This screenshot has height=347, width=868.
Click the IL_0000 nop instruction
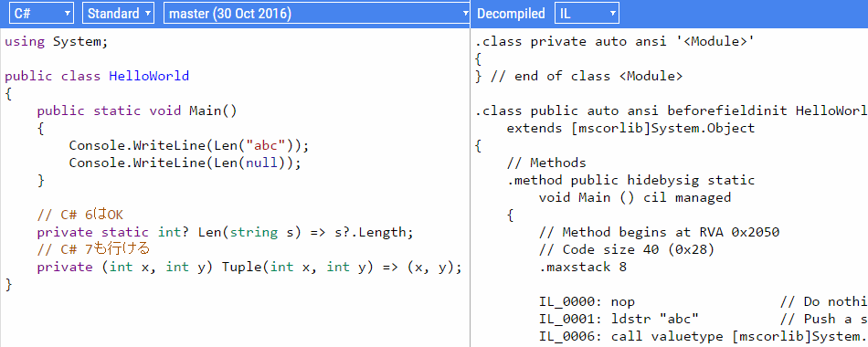tap(587, 301)
